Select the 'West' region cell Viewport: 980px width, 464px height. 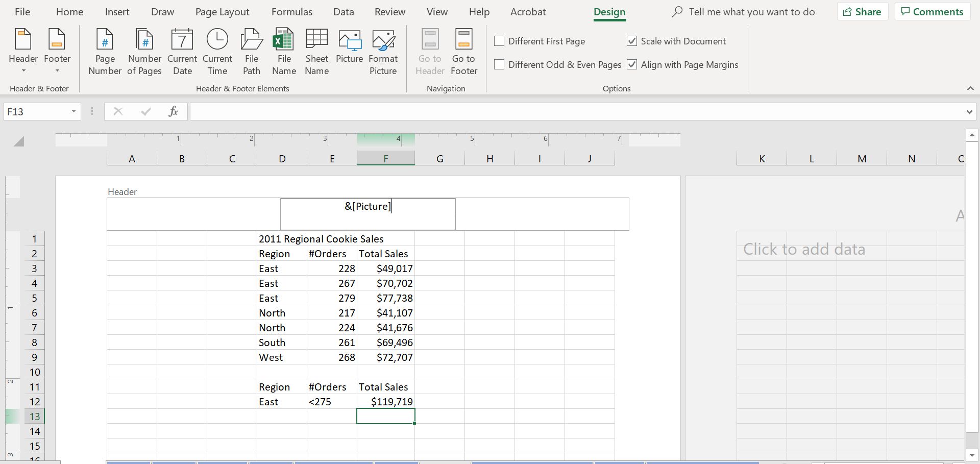(x=282, y=357)
